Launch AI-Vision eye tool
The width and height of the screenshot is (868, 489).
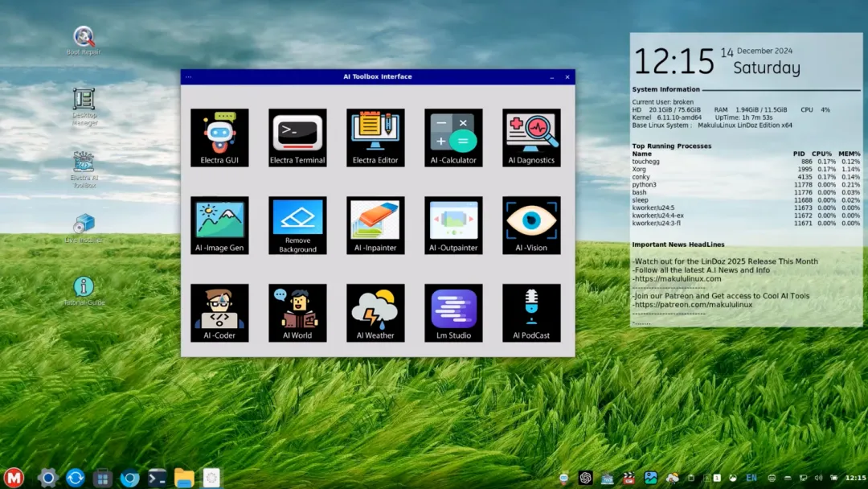point(531,225)
